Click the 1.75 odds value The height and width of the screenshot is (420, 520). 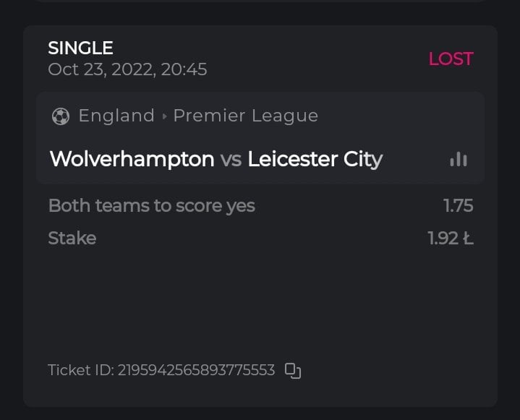coord(458,205)
